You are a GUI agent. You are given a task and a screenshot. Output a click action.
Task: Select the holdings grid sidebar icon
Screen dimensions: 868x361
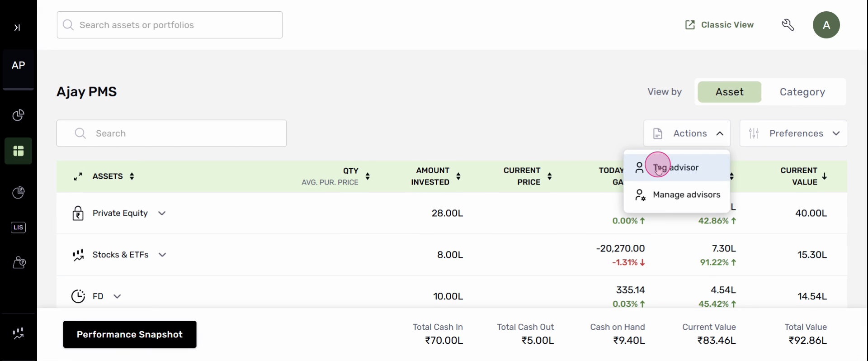(18, 151)
